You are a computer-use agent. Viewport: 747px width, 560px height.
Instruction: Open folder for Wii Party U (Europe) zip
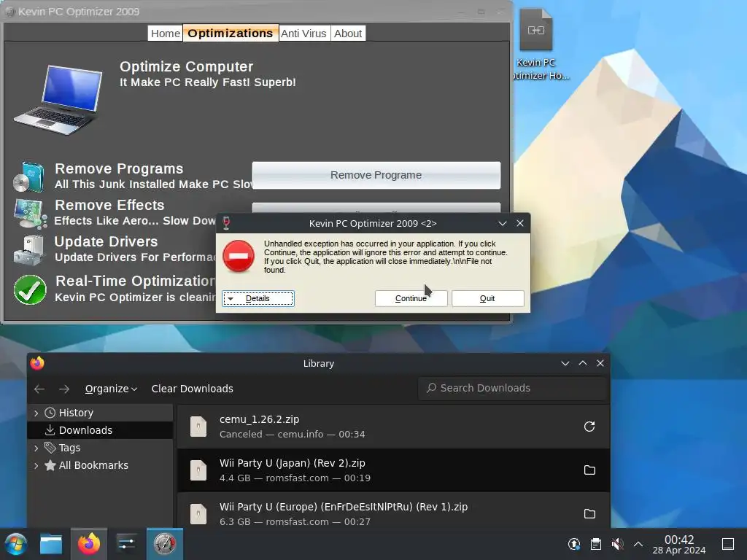(x=589, y=514)
